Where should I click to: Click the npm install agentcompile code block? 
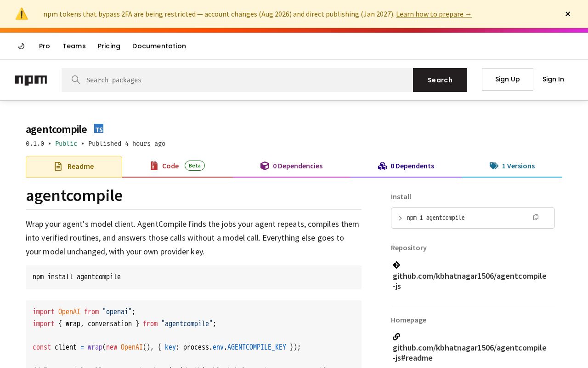point(193,277)
